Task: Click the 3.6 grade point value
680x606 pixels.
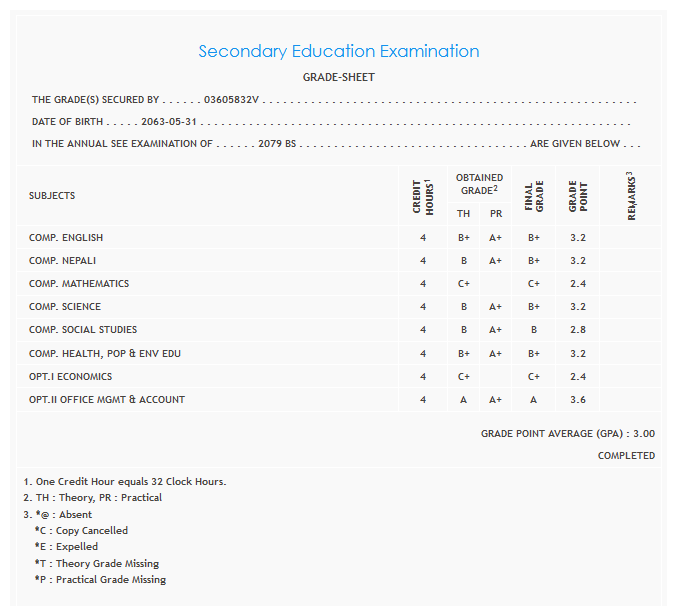Action: [578, 400]
